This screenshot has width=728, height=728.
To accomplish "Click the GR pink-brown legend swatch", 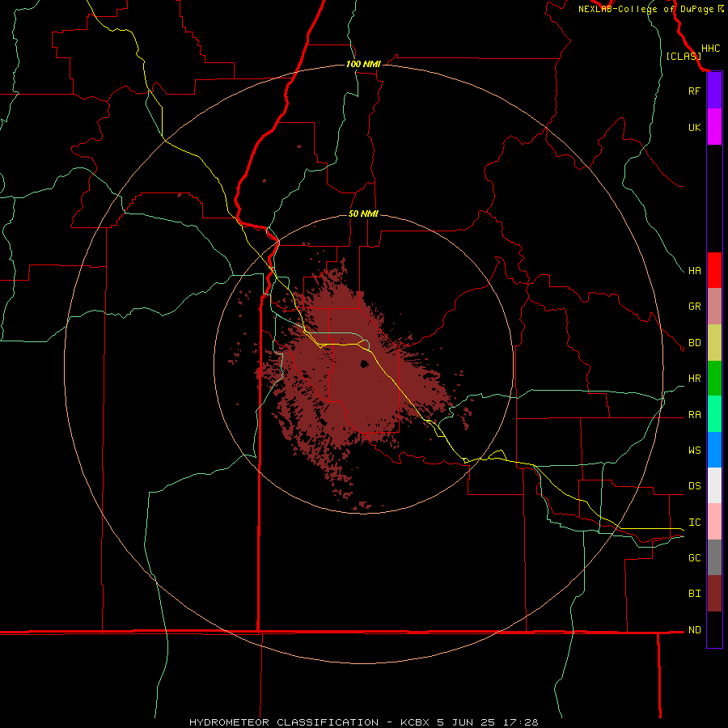I will pyautogui.click(x=714, y=307).
